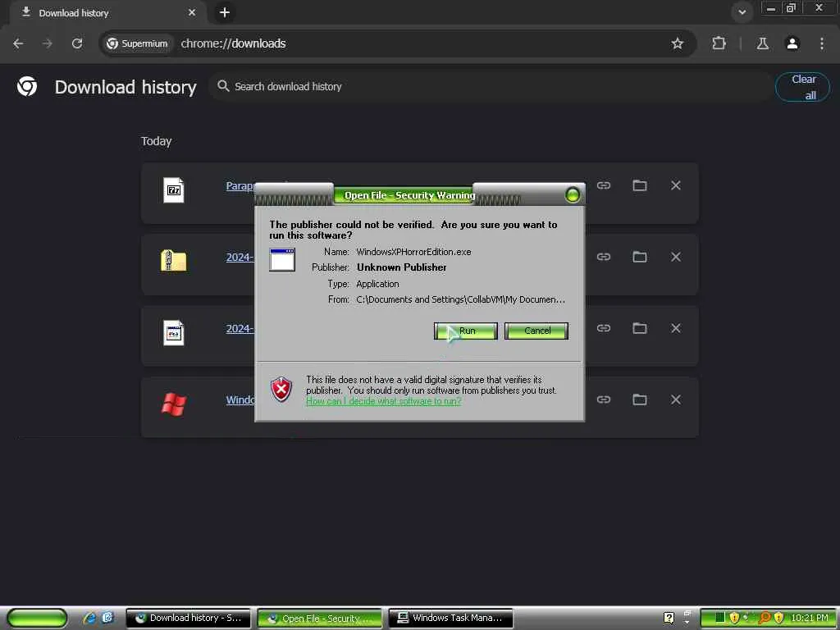Open the tab search dropdown arrow

[x=742, y=11]
